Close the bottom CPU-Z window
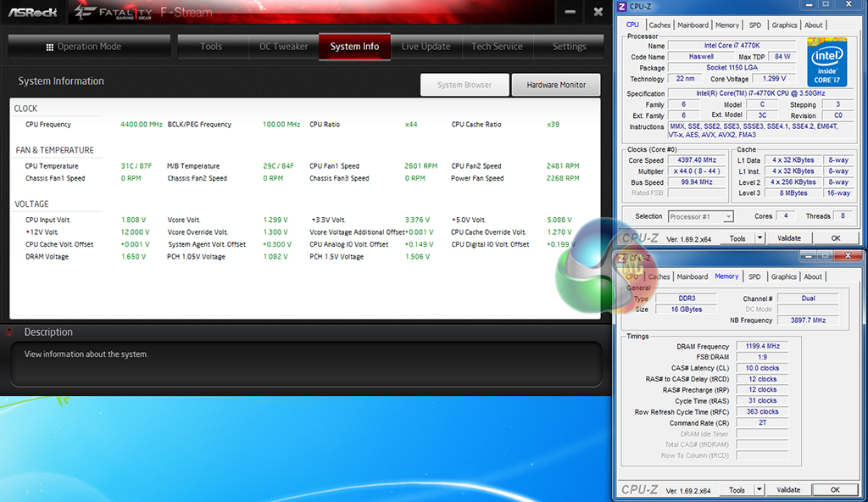868x502 pixels. coord(848,255)
